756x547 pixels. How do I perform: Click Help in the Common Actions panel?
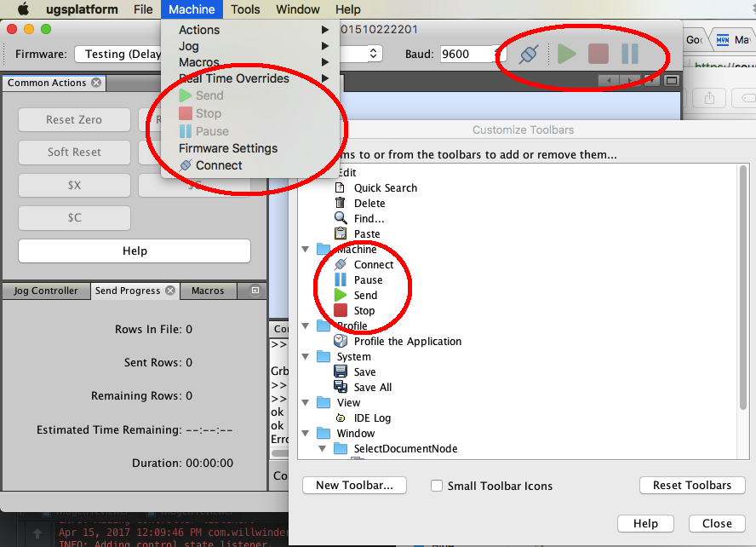(135, 250)
